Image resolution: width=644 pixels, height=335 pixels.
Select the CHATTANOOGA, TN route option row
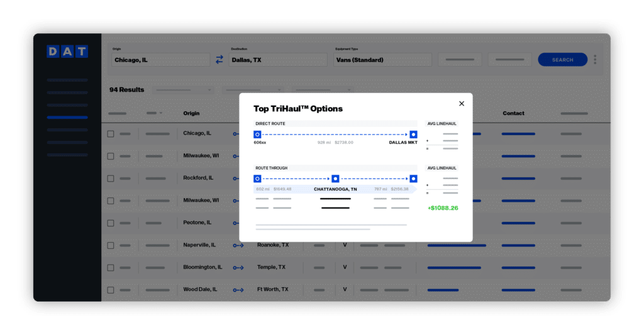pyautogui.click(x=335, y=189)
